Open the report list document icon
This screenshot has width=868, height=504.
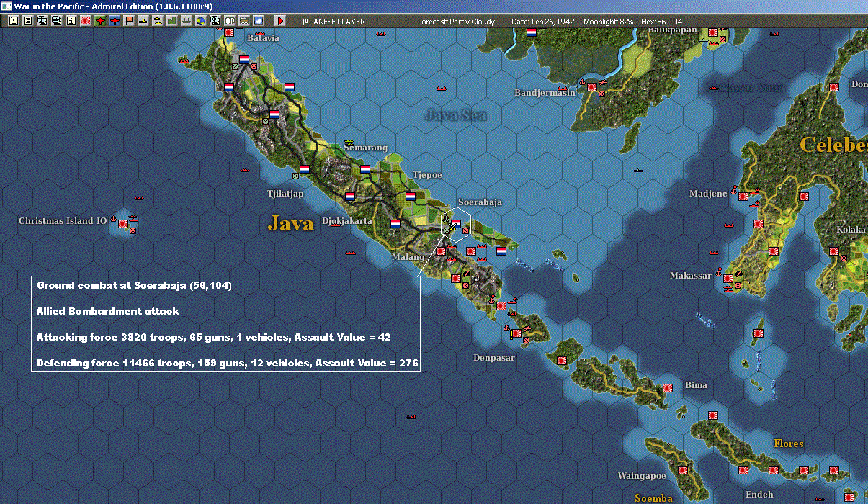[x=28, y=21]
